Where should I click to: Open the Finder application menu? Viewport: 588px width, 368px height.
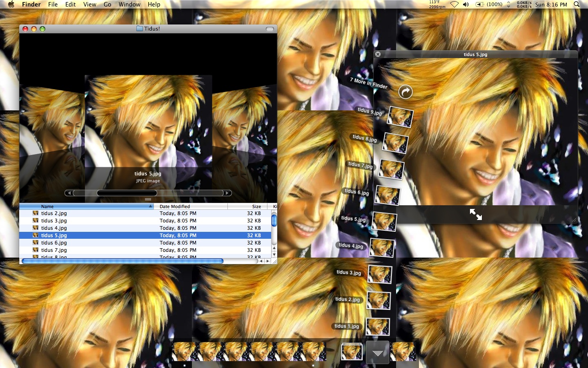coord(31,4)
